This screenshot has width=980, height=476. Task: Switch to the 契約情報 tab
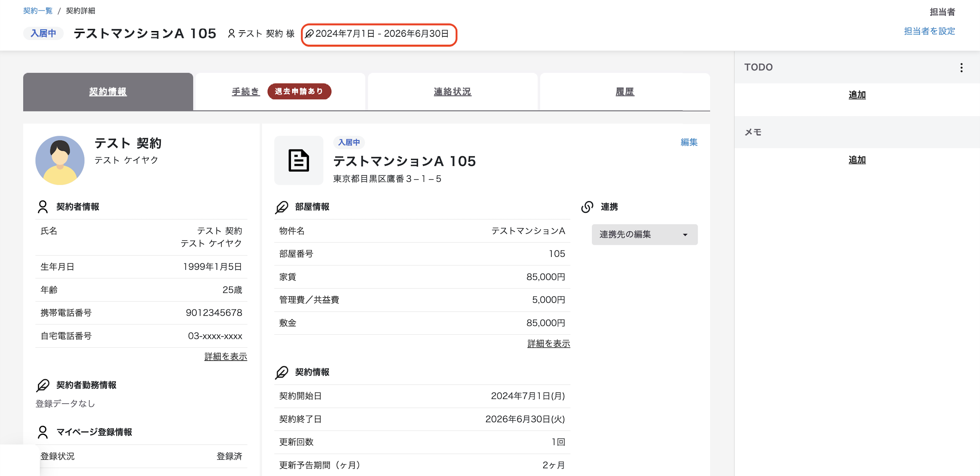(108, 92)
